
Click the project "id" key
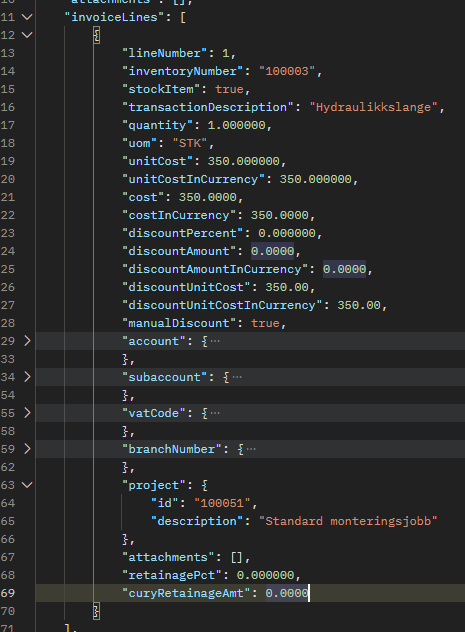(x=164, y=503)
